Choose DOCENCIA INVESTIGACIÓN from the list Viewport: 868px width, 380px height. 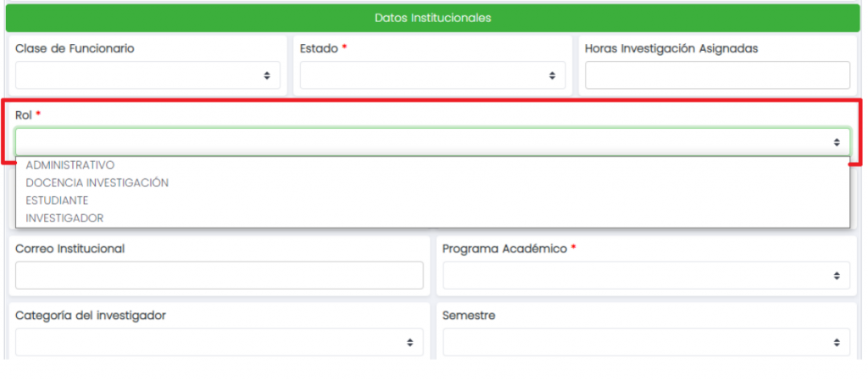point(97,182)
